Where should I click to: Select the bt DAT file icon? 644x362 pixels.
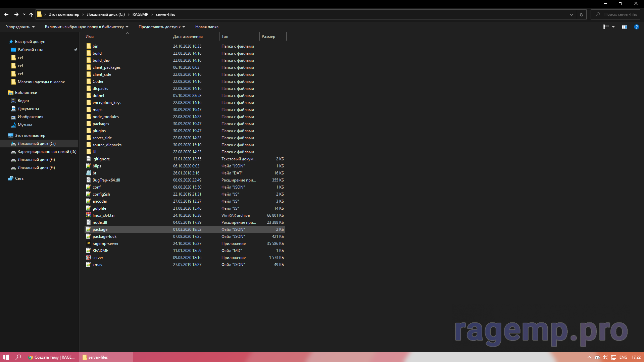[89, 173]
